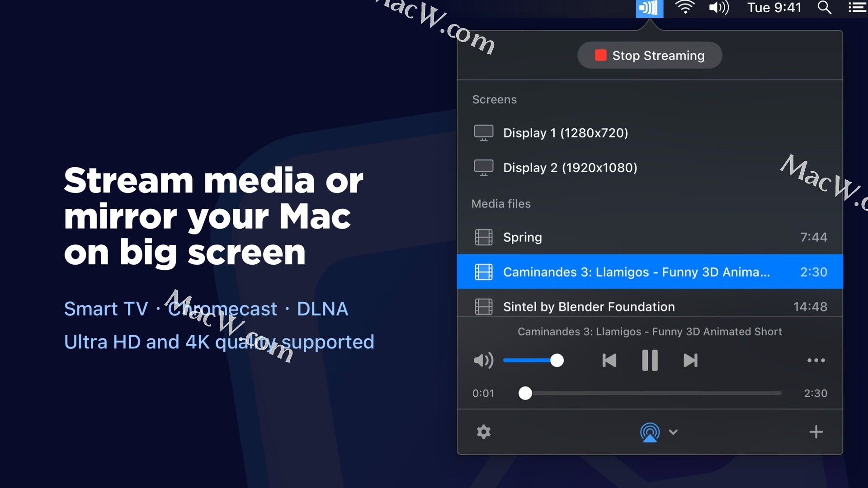Click the playback progress slider
868x488 pixels.
click(x=650, y=393)
